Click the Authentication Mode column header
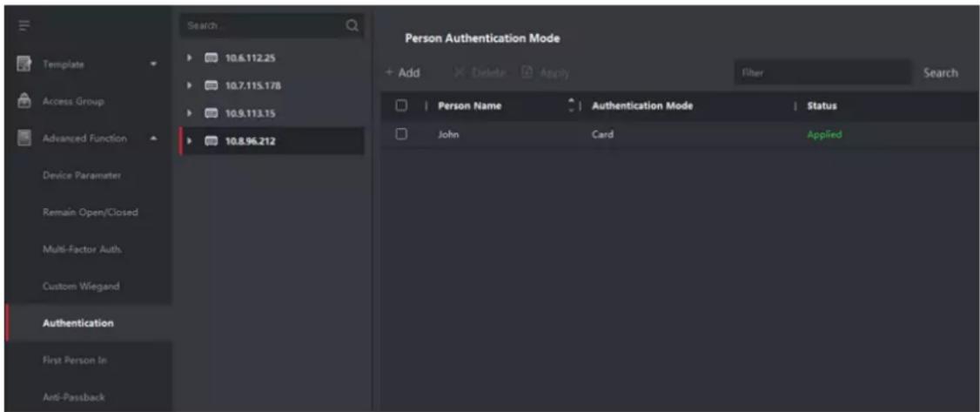Screen dimensions: 980x412 (x=642, y=106)
